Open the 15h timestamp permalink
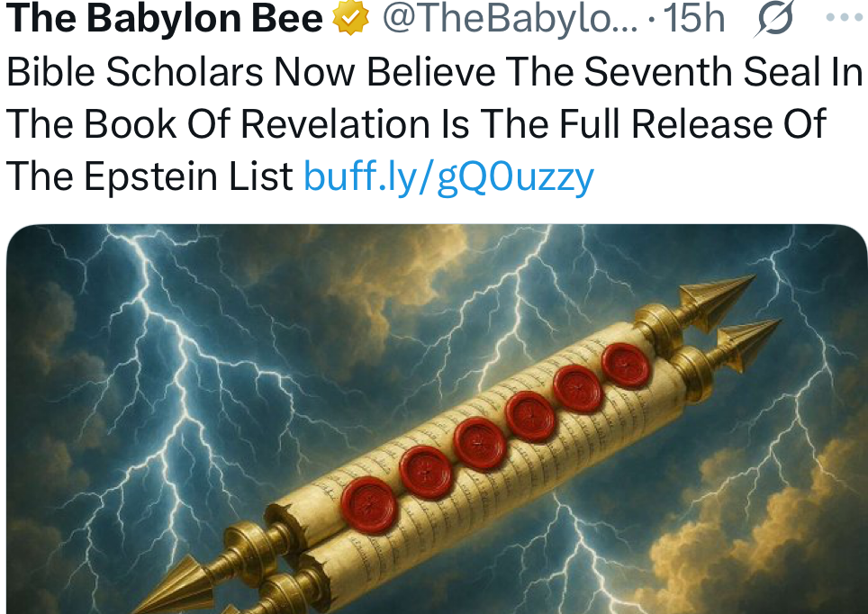This screenshot has height=614, width=868. 693,19
